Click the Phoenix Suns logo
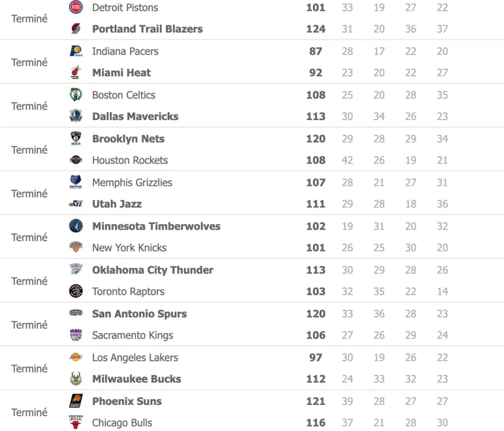 (x=76, y=401)
